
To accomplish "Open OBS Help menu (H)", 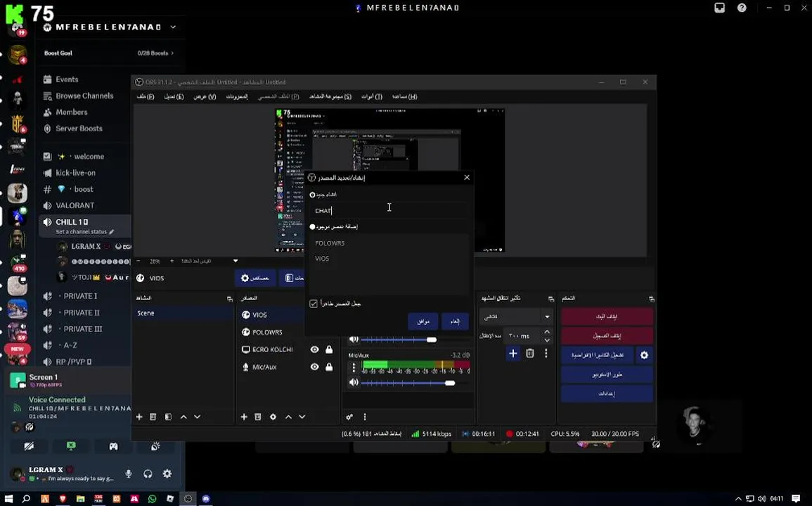I will pyautogui.click(x=405, y=97).
